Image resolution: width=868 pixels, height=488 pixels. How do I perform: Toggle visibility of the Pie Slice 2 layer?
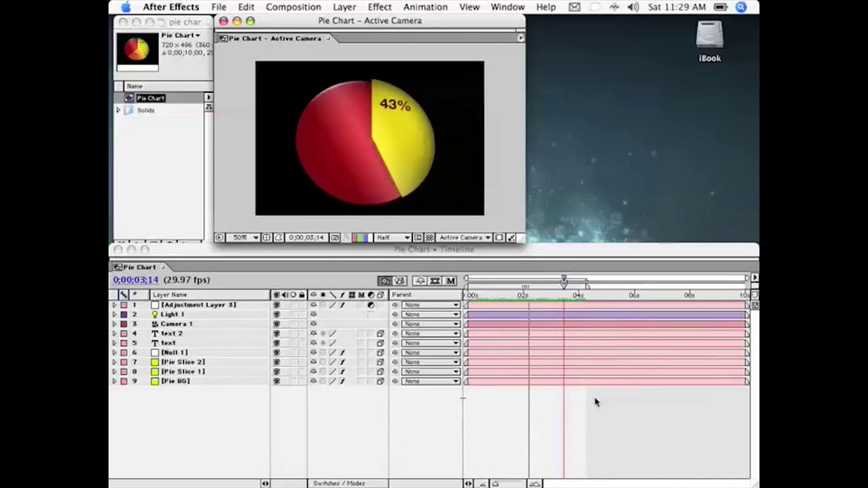[277, 362]
